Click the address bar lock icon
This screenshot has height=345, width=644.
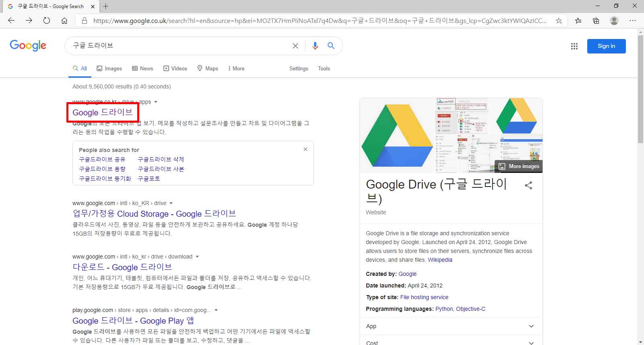click(x=85, y=21)
